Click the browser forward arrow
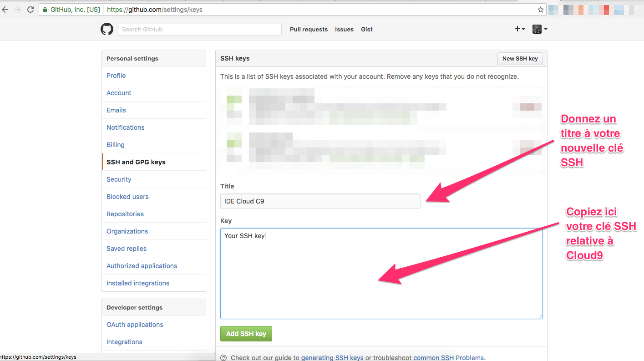 [18, 10]
